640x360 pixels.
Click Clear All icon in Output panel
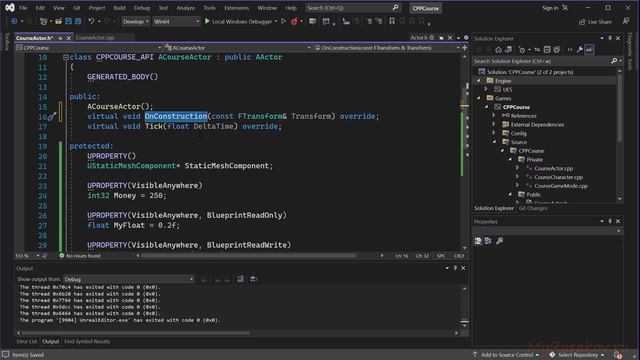[x=240, y=279]
